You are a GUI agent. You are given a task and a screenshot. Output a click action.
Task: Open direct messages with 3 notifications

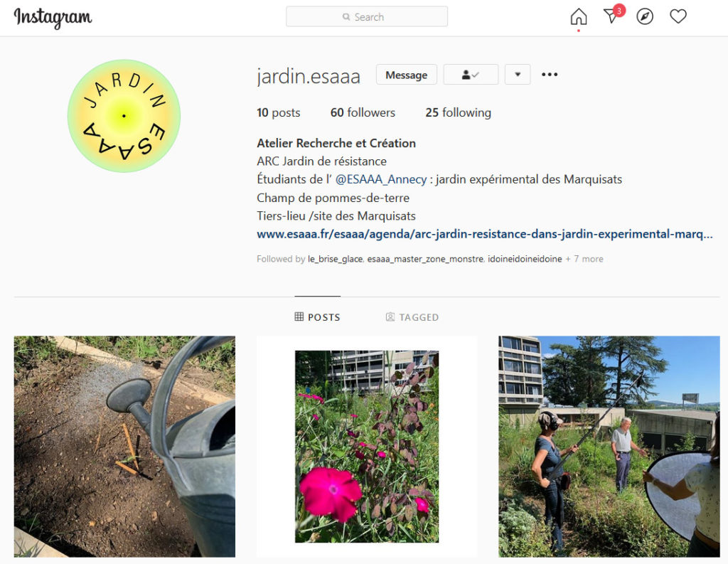point(613,15)
